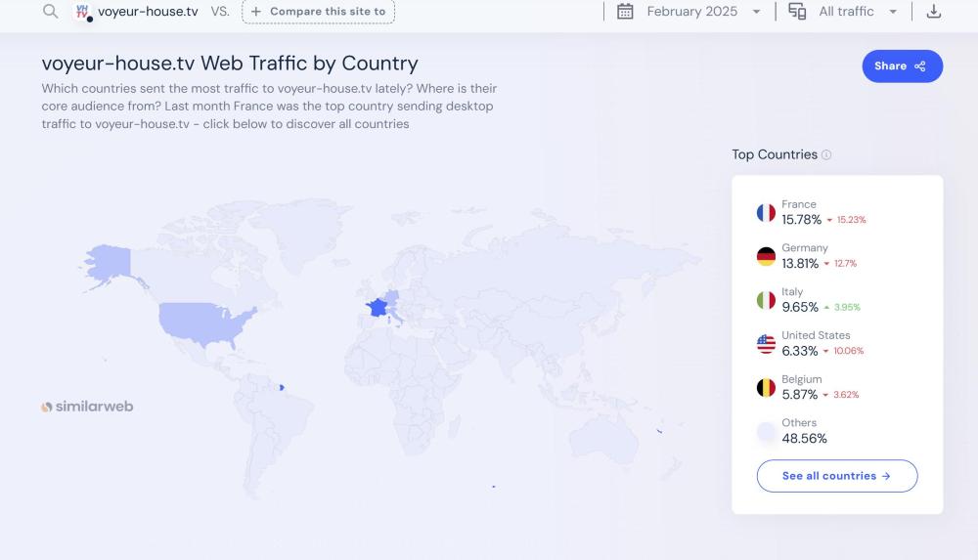978x560 pixels.
Task: Click the Top Countries info icon
Action: [826, 155]
